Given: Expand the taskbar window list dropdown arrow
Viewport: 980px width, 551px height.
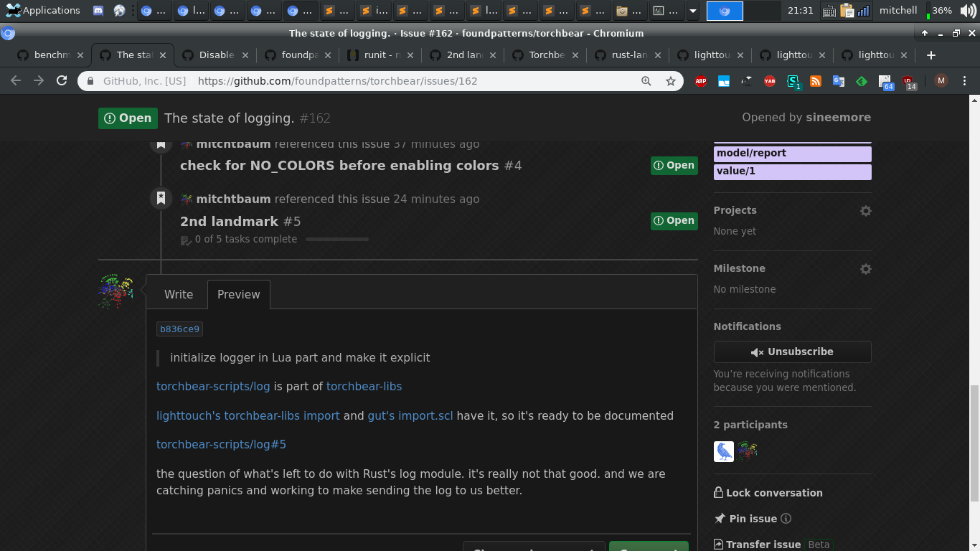Looking at the screenshot, I should coord(692,11).
